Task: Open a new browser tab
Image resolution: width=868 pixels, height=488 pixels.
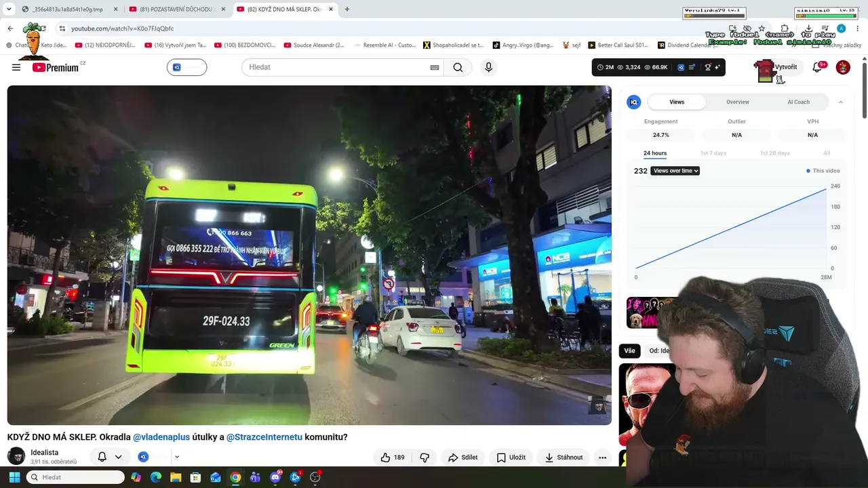Action: coord(347,9)
